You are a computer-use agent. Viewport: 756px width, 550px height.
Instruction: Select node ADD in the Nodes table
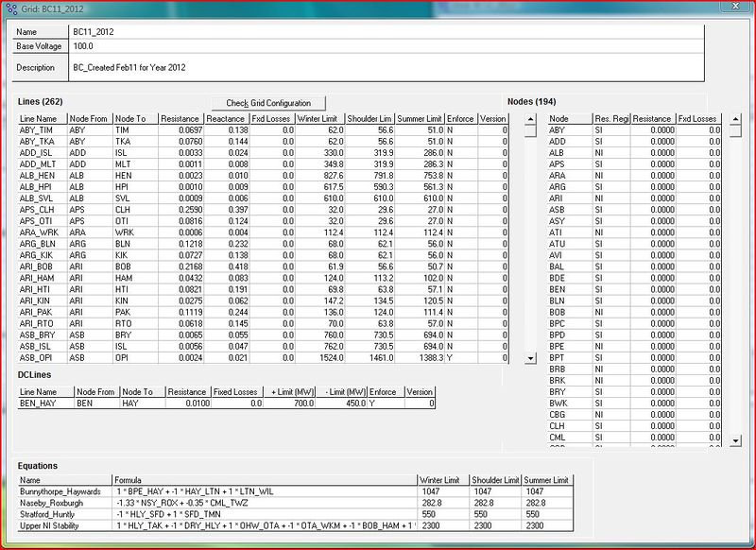570,141
